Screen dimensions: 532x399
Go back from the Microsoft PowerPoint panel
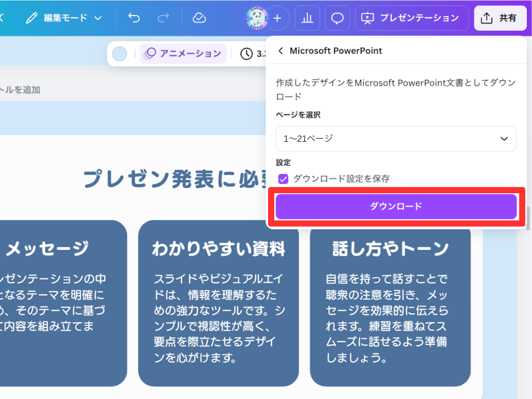(281, 51)
